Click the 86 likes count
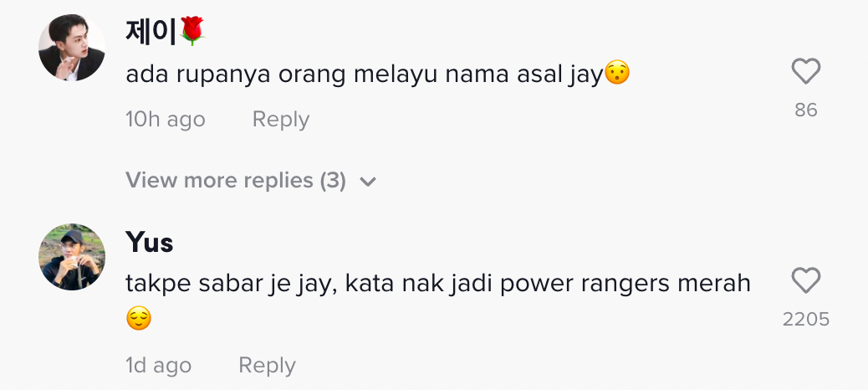 coord(806,110)
